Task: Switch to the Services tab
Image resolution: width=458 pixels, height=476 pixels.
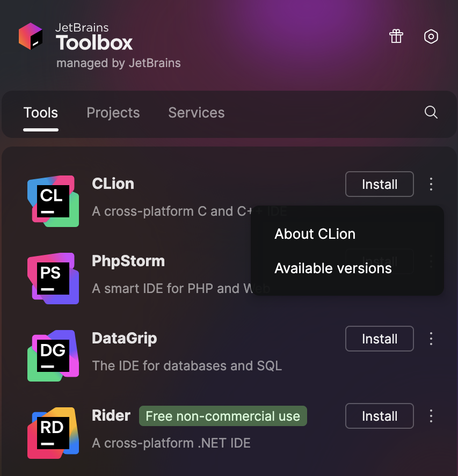Action: pos(196,113)
